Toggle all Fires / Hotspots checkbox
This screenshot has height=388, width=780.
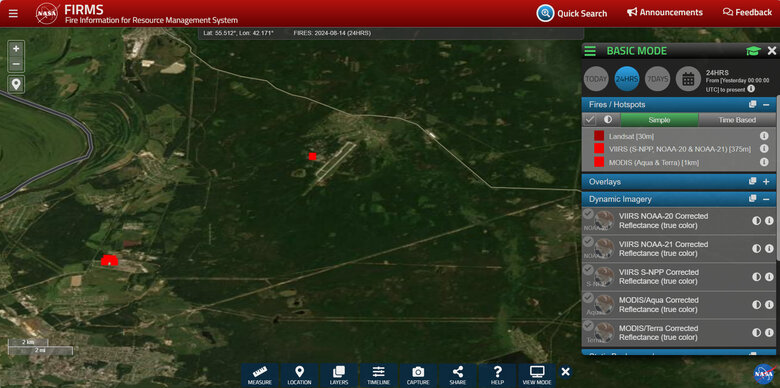(589, 120)
